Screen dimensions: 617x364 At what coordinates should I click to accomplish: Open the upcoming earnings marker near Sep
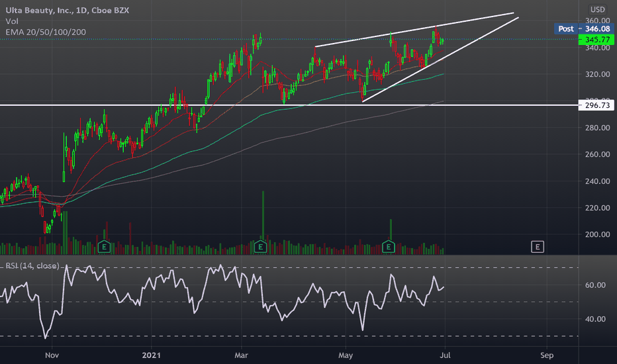[x=537, y=247]
